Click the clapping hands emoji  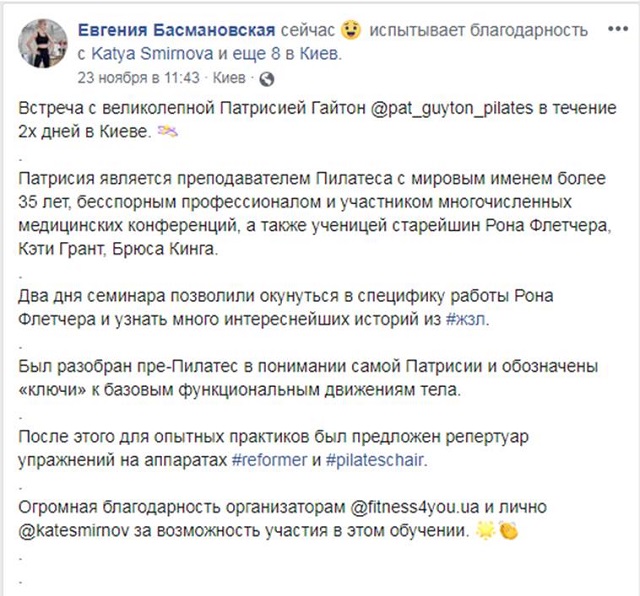[x=507, y=531]
